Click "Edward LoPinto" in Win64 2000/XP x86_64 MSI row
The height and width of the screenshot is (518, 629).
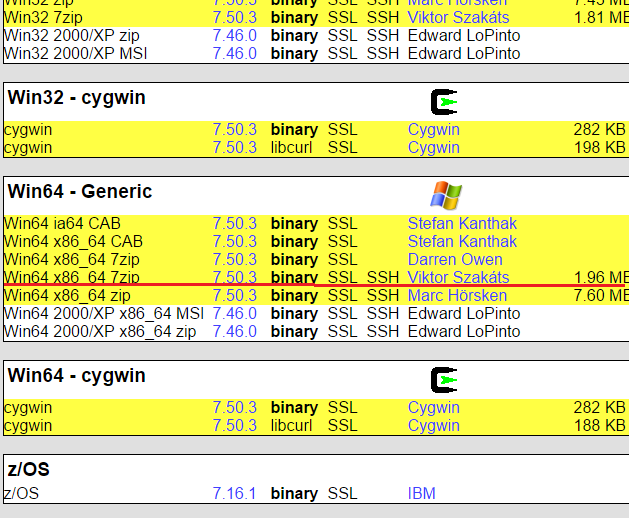464,314
